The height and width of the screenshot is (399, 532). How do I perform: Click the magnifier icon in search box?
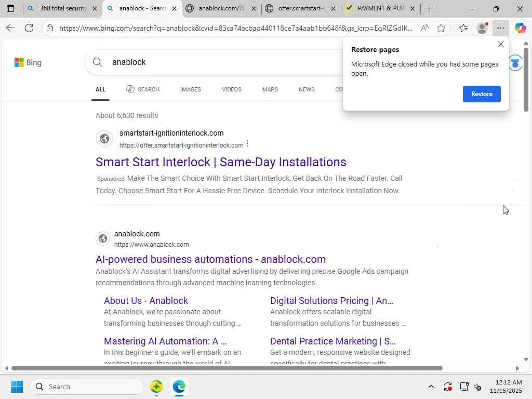click(x=97, y=62)
